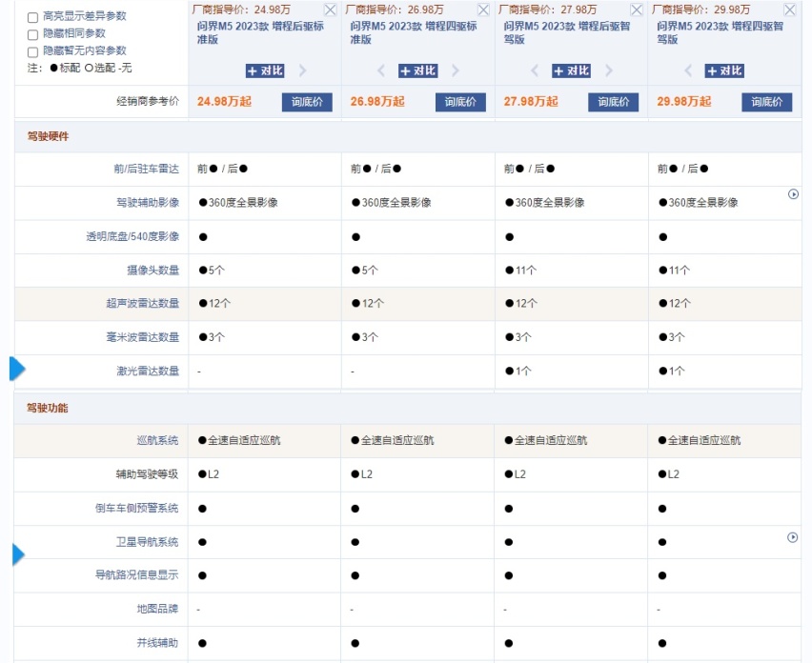
Task: Open 问界M5 2023款 增程四驱标准版 link
Action: (x=414, y=32)
